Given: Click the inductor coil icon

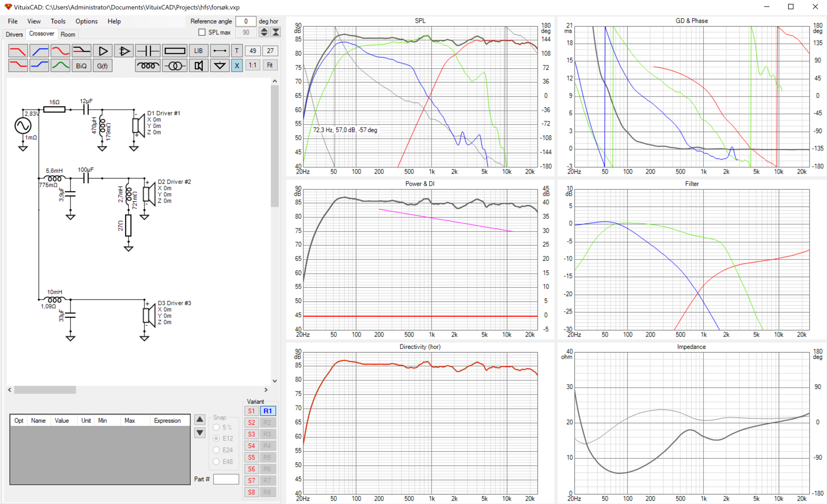Looking at the screenshot, I should click(x=148, y=66).
